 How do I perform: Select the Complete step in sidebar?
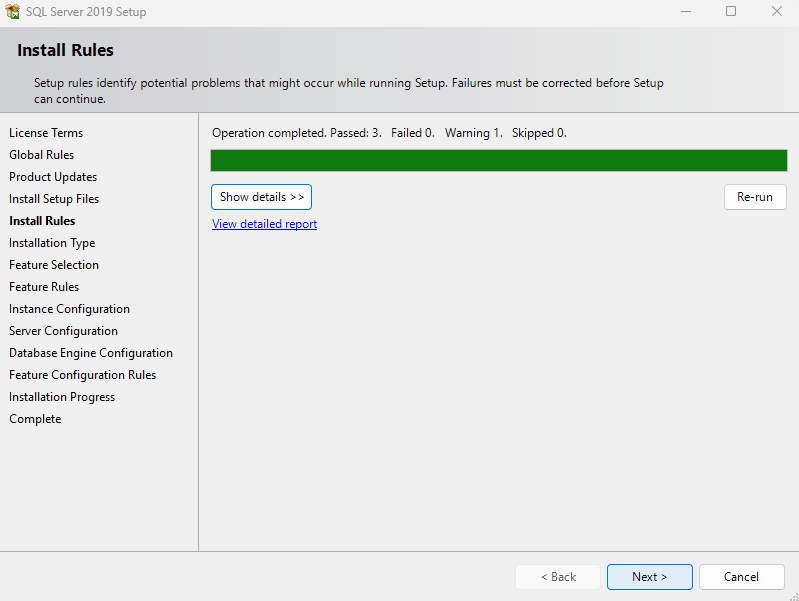click(x=35, y=419)
